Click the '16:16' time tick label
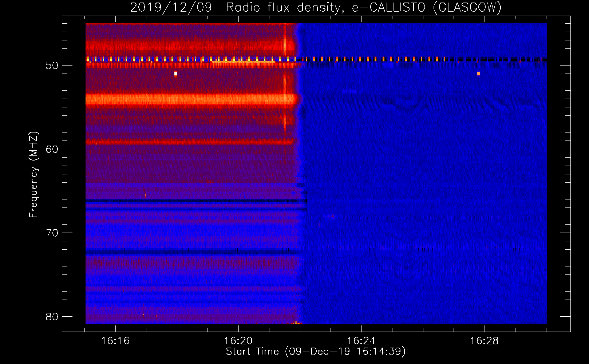This screenshot has height=364, width=589. [115, 341]
